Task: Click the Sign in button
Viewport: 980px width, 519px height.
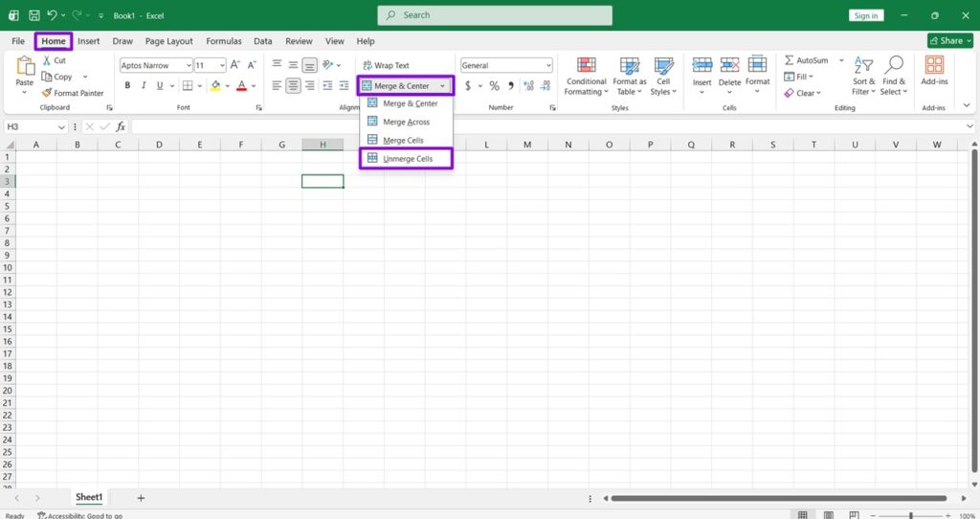Action: tap(866, 15)
